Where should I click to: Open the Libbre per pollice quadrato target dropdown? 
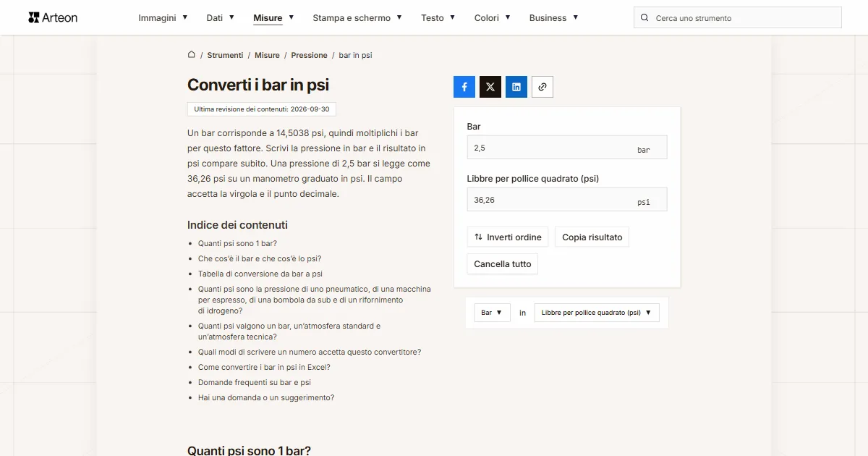pos(597,313)
